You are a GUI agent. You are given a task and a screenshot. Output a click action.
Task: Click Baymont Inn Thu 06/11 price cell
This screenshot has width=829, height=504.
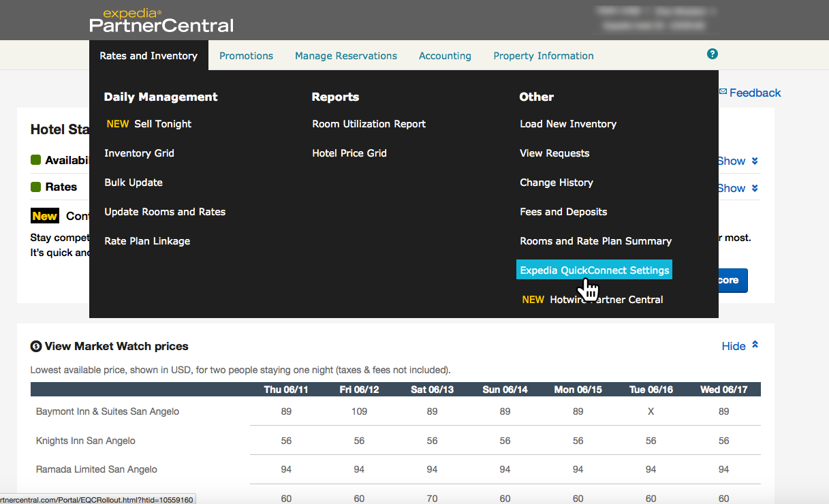pos(286,411)
